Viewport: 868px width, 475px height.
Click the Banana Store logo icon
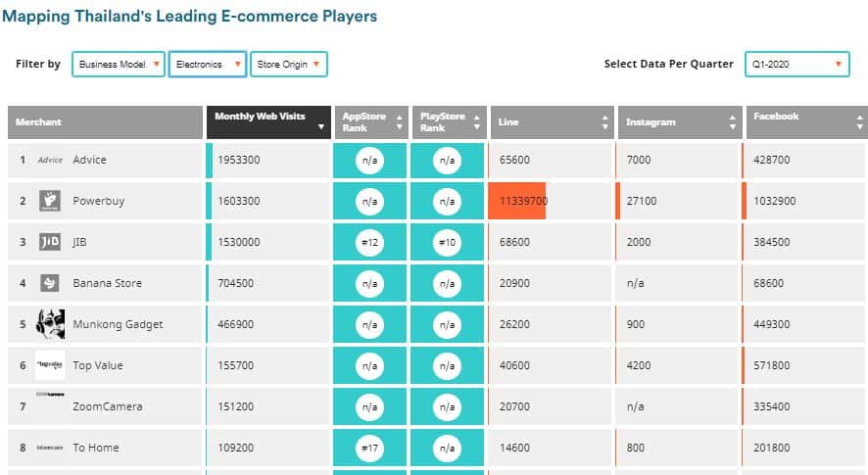coord(50,283)
